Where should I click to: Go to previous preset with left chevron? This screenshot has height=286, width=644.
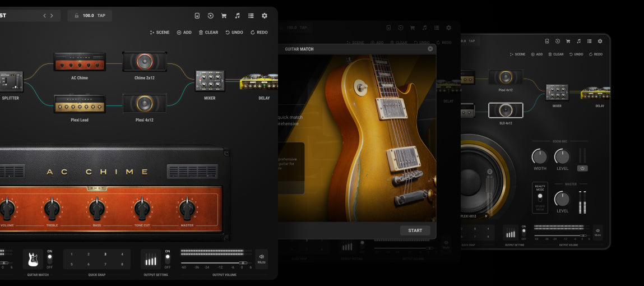pos(45,16)
